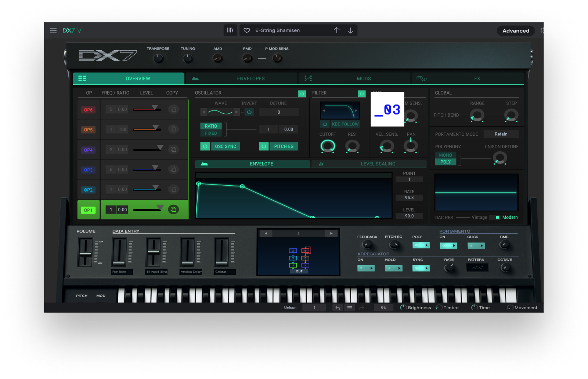Toggle OSC SYNC power button

coord(205,146)
